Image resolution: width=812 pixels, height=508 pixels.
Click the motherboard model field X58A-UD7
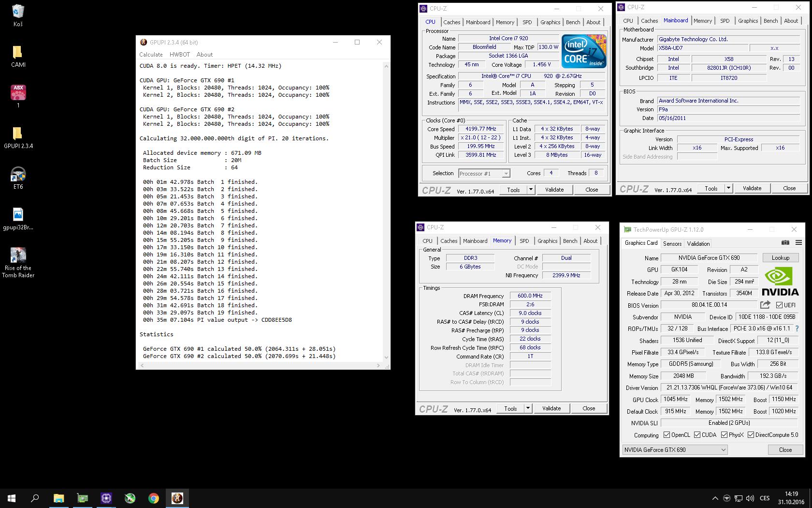702,48
